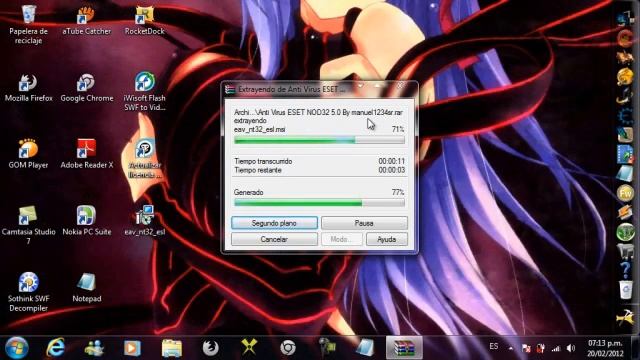Open Windows Media Player from taskbar
This screenshot has width=640, height=360.
(132, 348)
